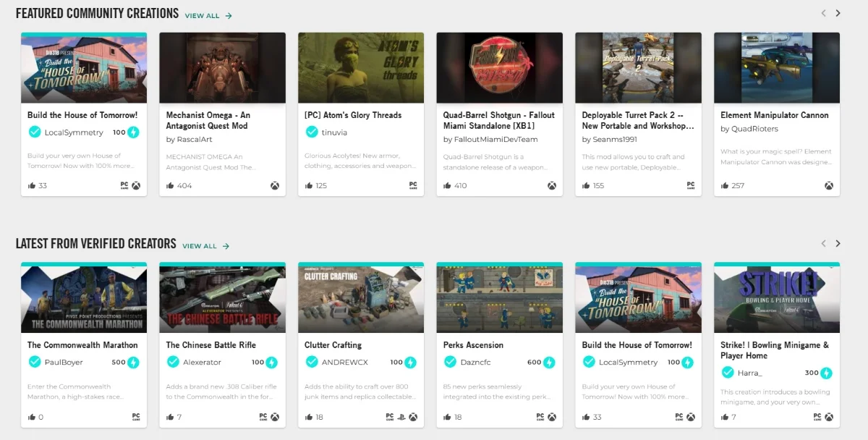868x440 pixels.
Task: Click author name QuadRioters
Action: point(754,129)
